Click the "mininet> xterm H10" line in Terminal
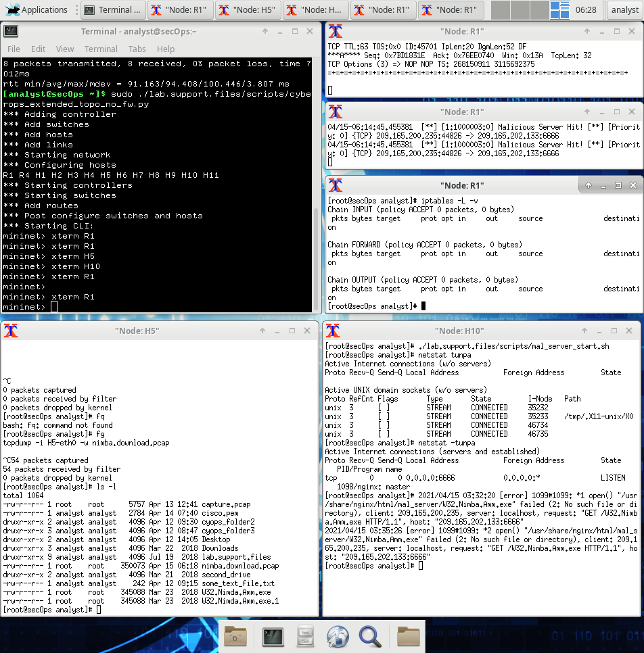The height and width of the screenshot is (653, 644). coord(51,266)
